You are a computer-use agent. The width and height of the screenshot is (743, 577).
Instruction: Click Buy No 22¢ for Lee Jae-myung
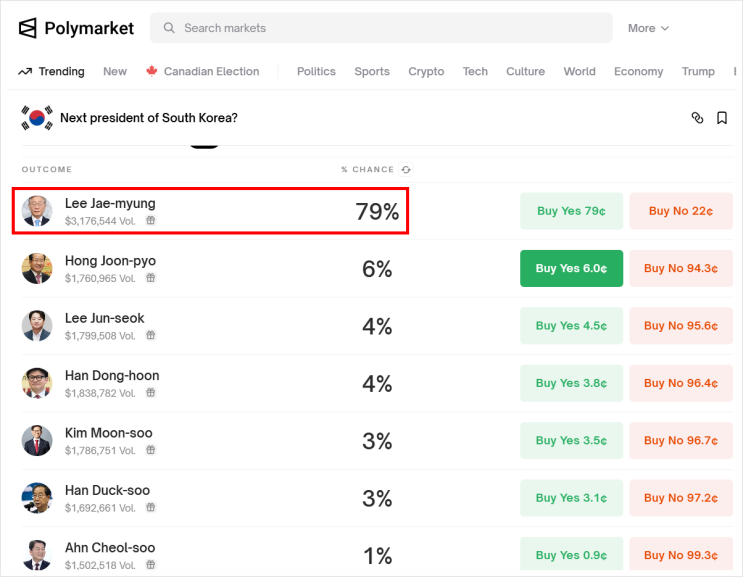(x=681, y=211)
